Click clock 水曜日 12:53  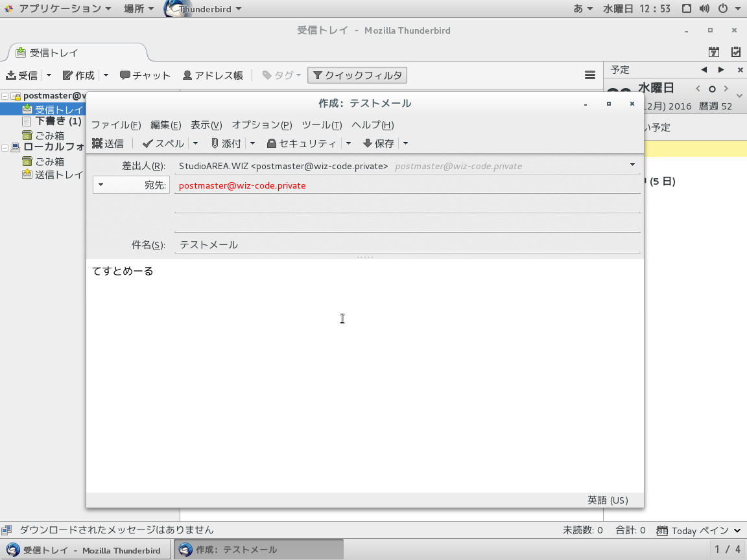tap(637, 8)
